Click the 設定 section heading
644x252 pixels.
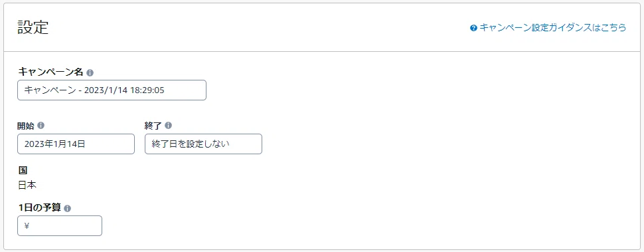33,27
